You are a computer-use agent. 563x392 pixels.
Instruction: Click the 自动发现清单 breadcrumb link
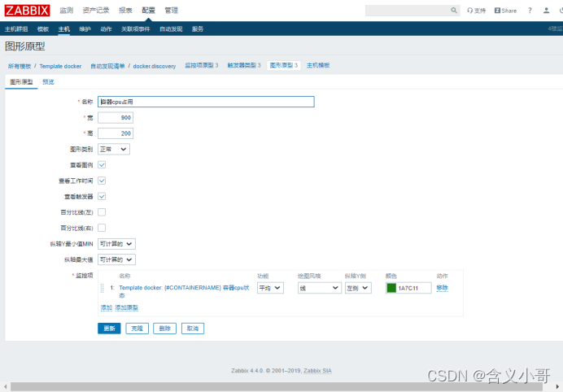tap(107, 66)
